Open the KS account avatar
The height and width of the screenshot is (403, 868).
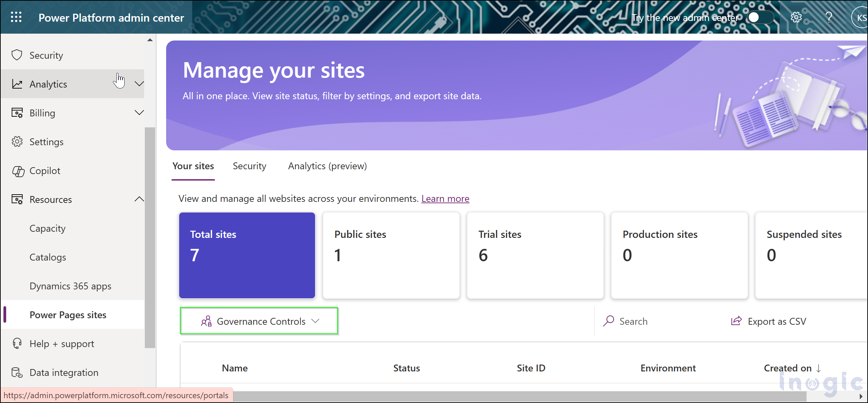[x=859, y=18]
